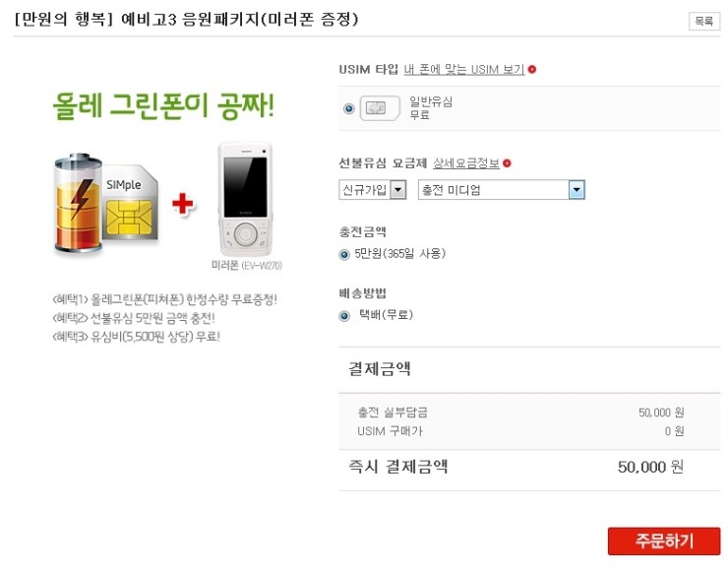Click the red arrow icon beside 상세요금정보
Screen dimensions: 728x572
(x=507, y=163)
